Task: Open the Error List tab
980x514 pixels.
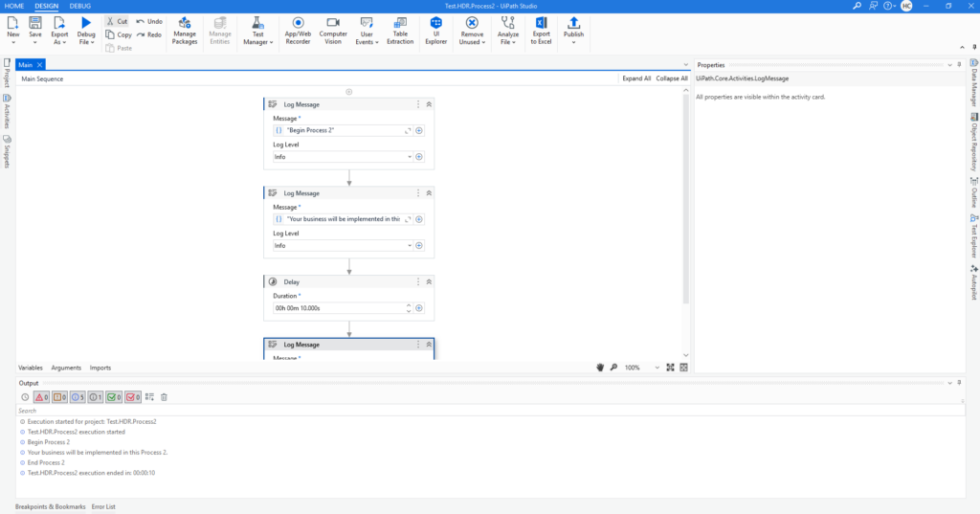Action: (x=103, y=506)
